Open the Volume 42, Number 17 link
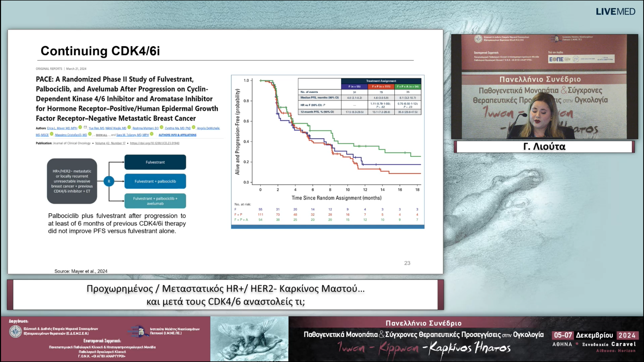This screenshot has height=362, width=644. 110,143
